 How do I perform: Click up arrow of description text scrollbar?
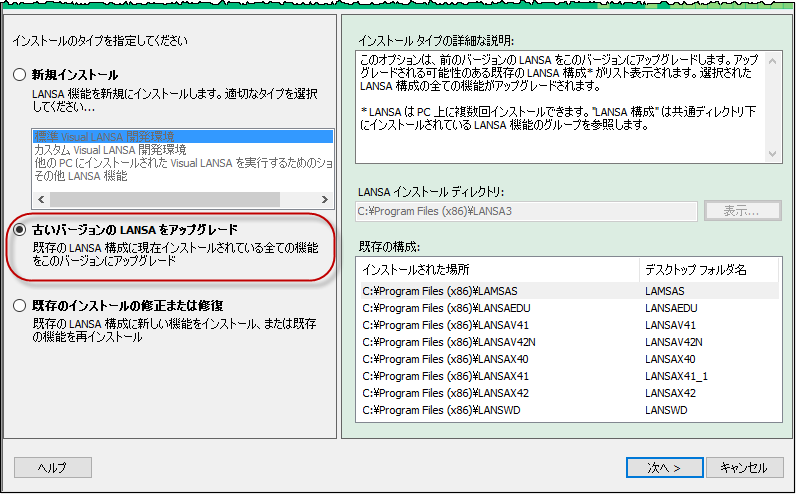[772, 61]
